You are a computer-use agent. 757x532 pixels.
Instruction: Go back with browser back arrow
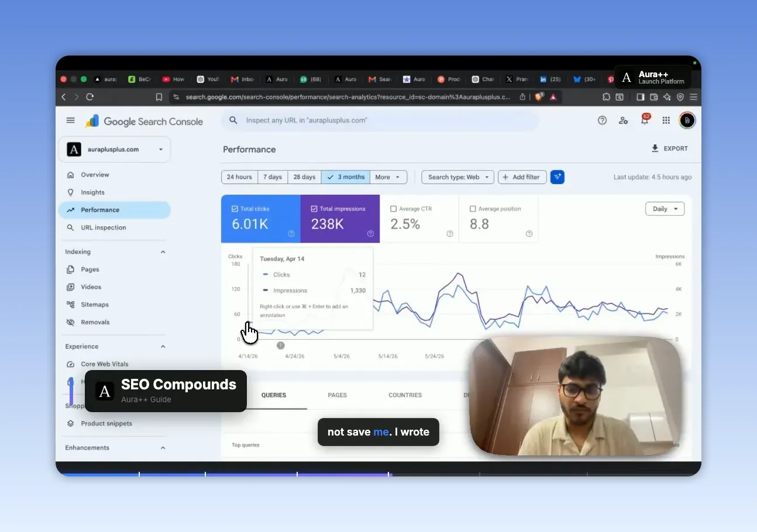64,97
